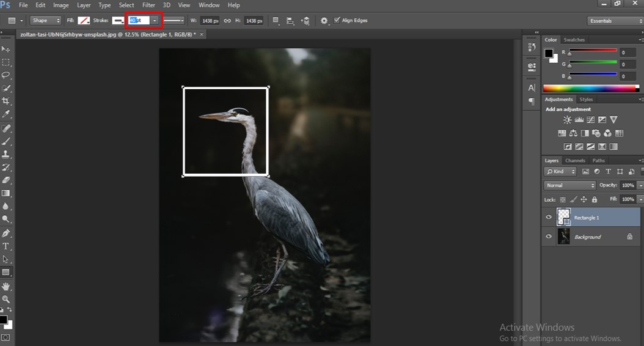Open the path arrangement icon
Screen dimensions: 644x346
305,21
